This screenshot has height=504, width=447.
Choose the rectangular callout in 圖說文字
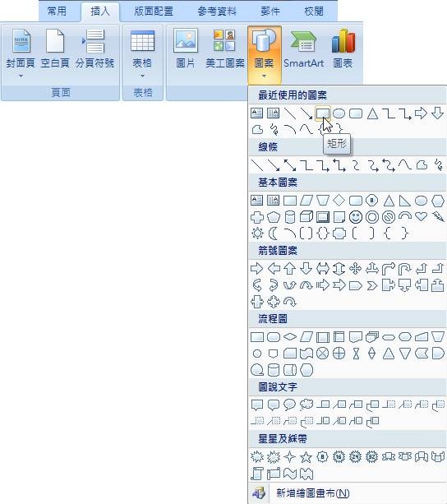tap(257, 405)
